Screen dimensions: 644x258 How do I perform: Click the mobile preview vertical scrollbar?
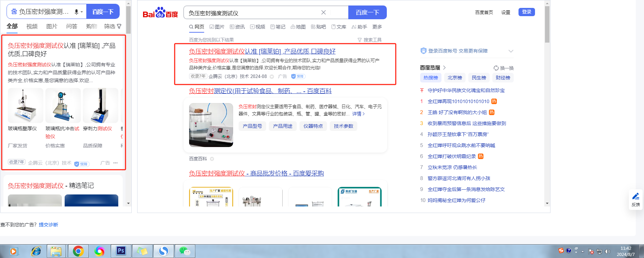coord(128,21)
